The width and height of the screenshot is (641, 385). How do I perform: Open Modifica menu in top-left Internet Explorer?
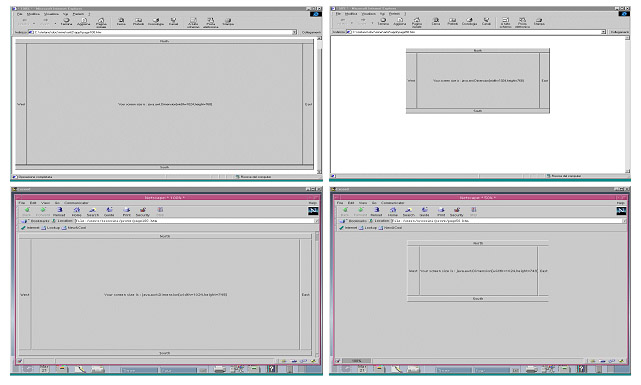coord(33,14)
